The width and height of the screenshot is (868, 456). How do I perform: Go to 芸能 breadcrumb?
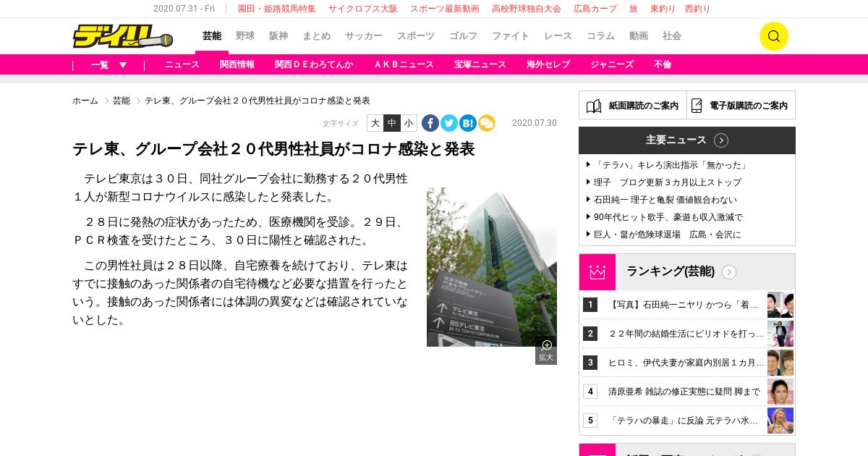tap(122, 101)
